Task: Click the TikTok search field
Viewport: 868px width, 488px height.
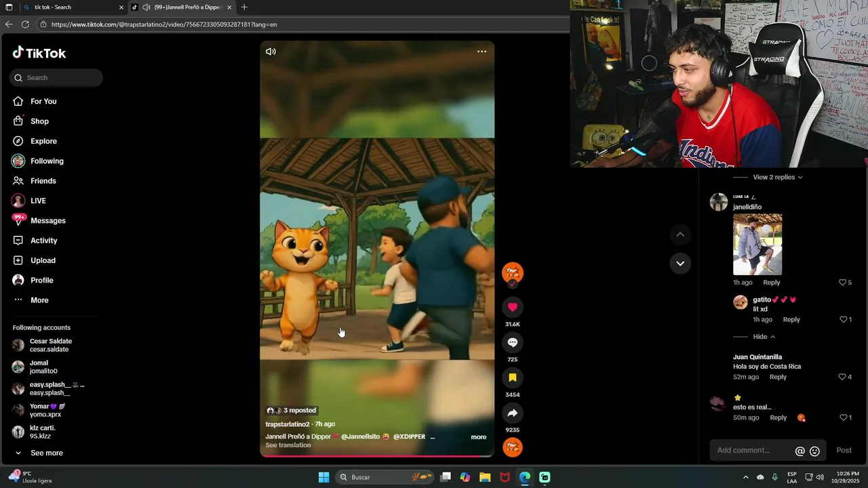Action: click(x=56, y=78)
